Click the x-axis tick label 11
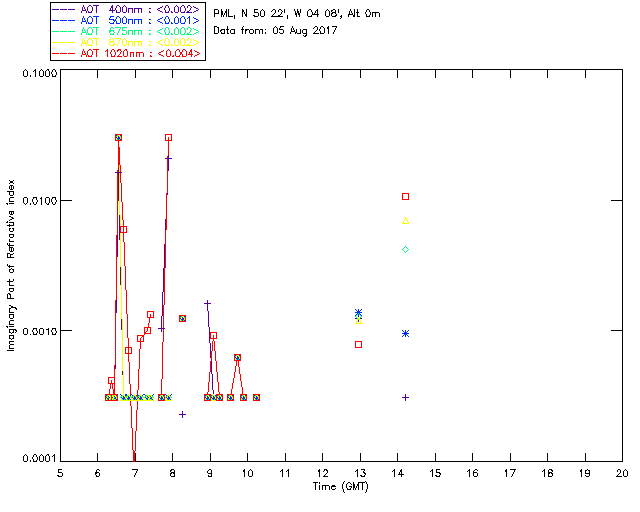640x512 pixels. point(285,473)
